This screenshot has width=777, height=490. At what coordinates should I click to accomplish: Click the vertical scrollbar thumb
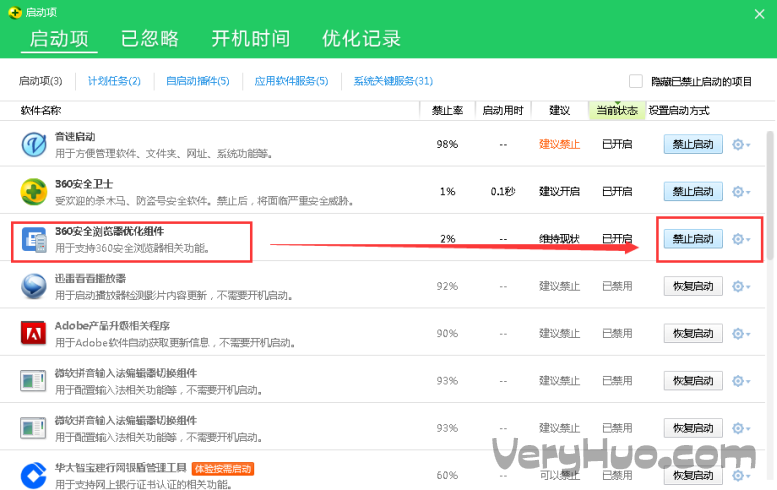pyautogui.click(x=771, y=195)
